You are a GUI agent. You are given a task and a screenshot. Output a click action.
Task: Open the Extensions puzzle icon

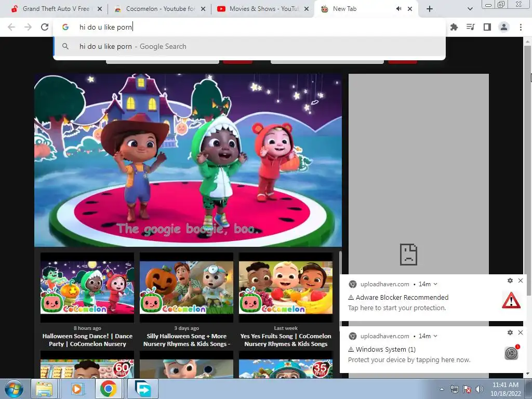454,27
